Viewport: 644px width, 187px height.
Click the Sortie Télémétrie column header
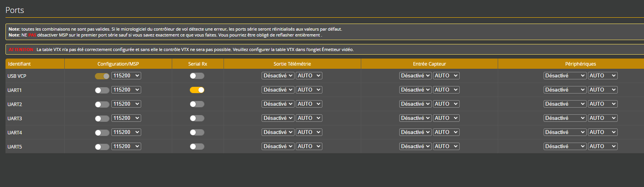point(292,64)
